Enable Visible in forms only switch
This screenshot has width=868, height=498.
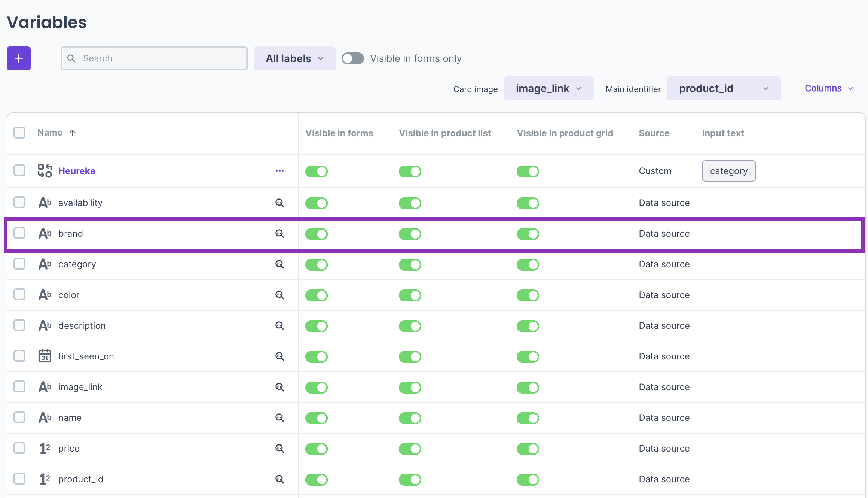[352, 58]
